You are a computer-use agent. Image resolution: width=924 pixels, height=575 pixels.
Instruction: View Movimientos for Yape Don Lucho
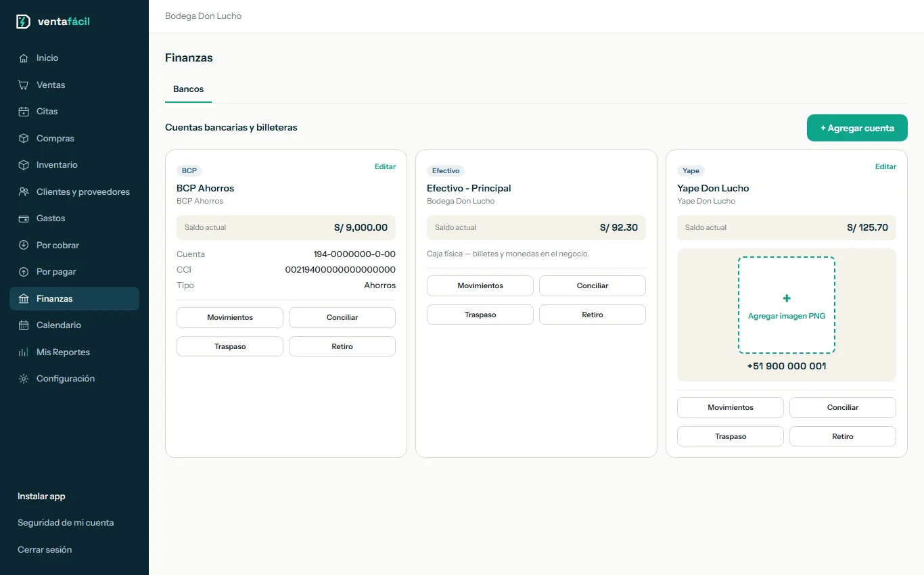point(731,407)
